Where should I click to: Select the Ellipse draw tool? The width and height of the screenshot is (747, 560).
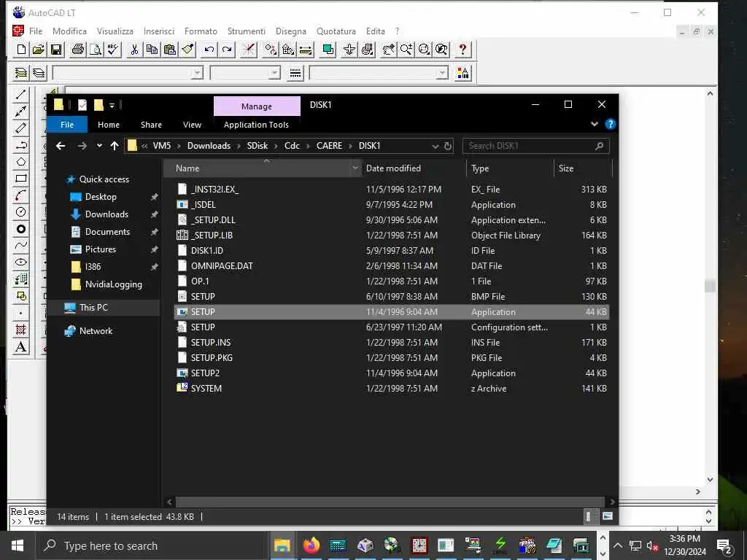coord(21,262)
